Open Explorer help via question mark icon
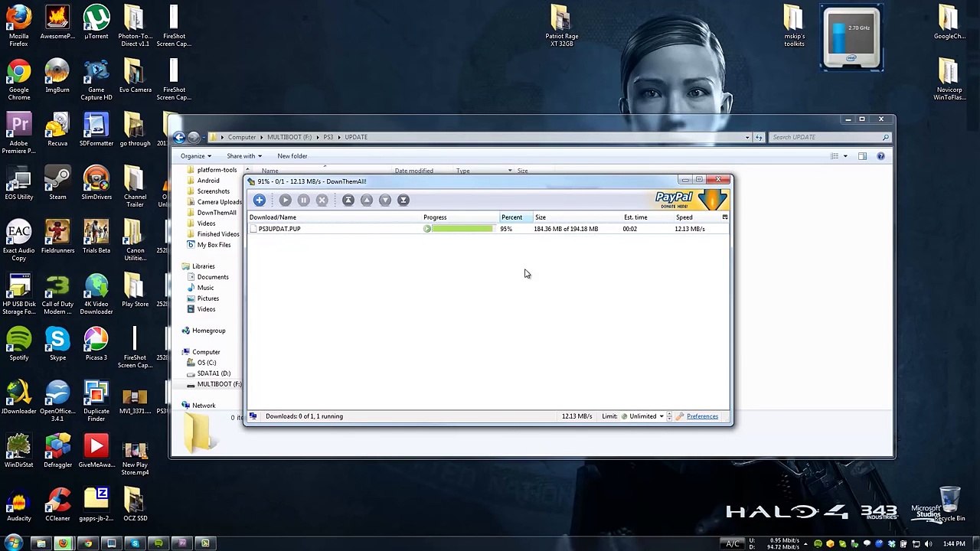 tap(880, 156)
